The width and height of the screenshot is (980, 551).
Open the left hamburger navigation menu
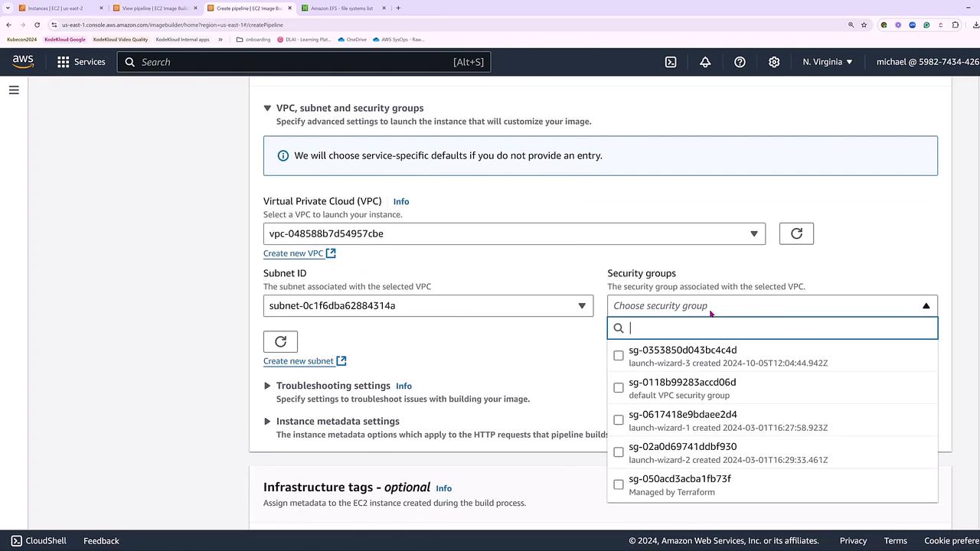coord(14,90)
